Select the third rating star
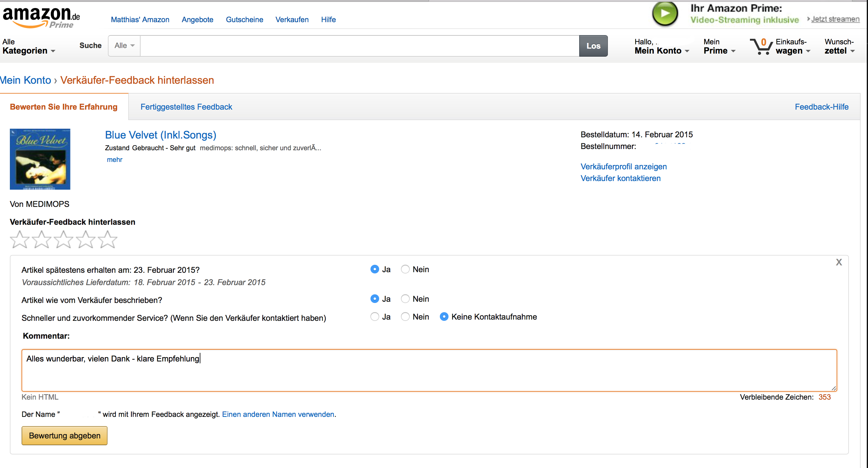868x468 pixels. (x=63, y=239)
